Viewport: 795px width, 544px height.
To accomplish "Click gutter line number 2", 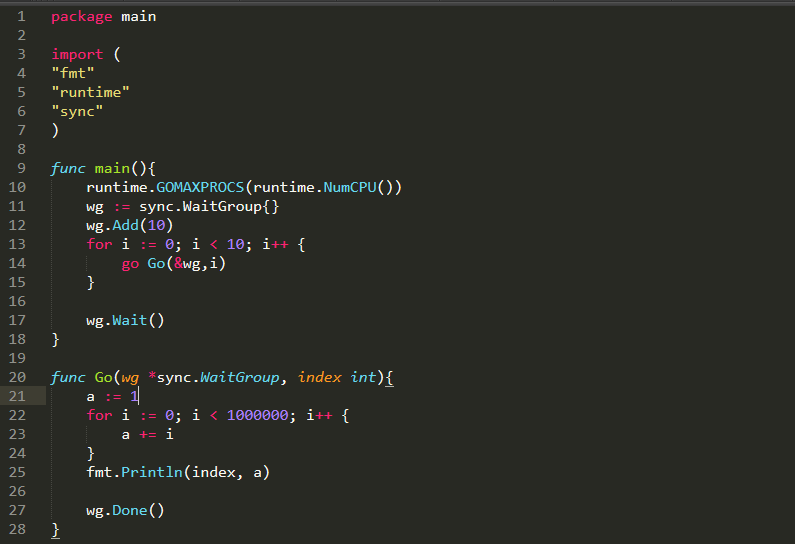I will (21, 35).
